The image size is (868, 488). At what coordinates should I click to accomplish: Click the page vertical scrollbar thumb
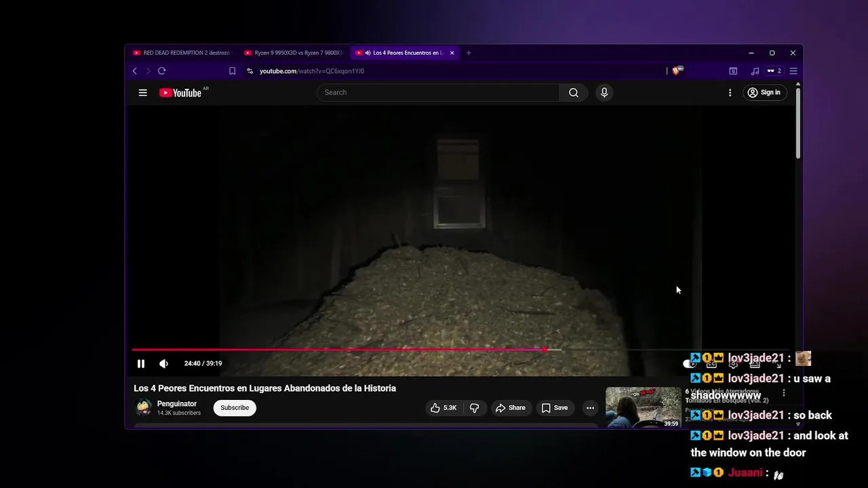pyautogui.click(x=798, y=123)
